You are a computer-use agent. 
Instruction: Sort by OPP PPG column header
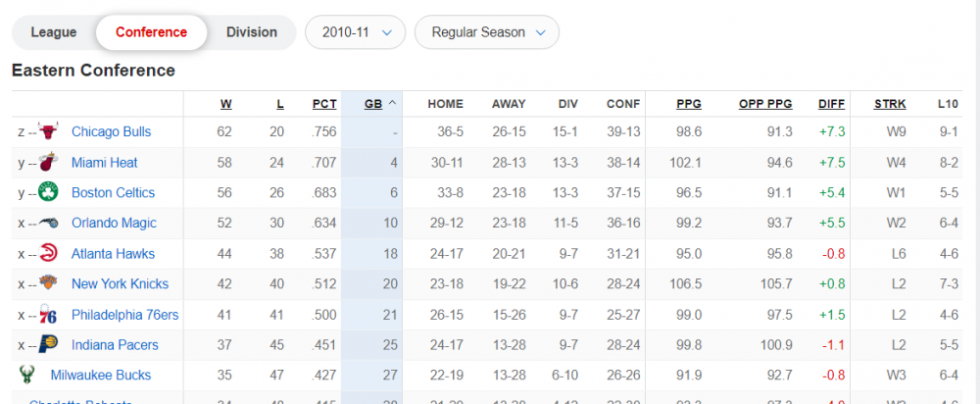765,104
